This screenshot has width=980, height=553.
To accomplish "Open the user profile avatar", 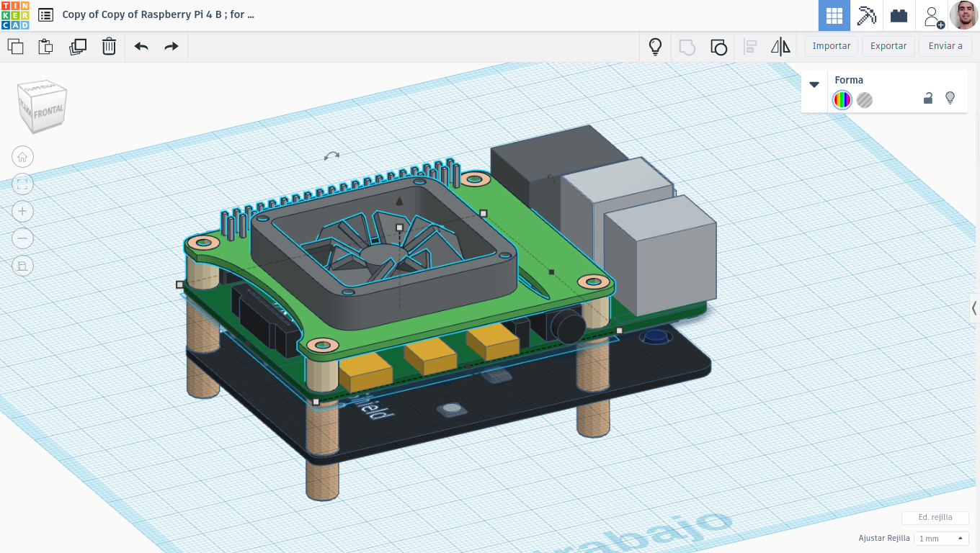I will (964, 15).
